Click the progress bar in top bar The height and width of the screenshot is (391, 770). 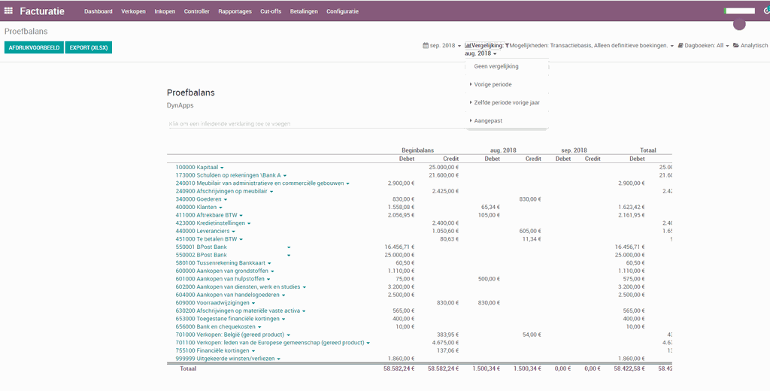740,11
